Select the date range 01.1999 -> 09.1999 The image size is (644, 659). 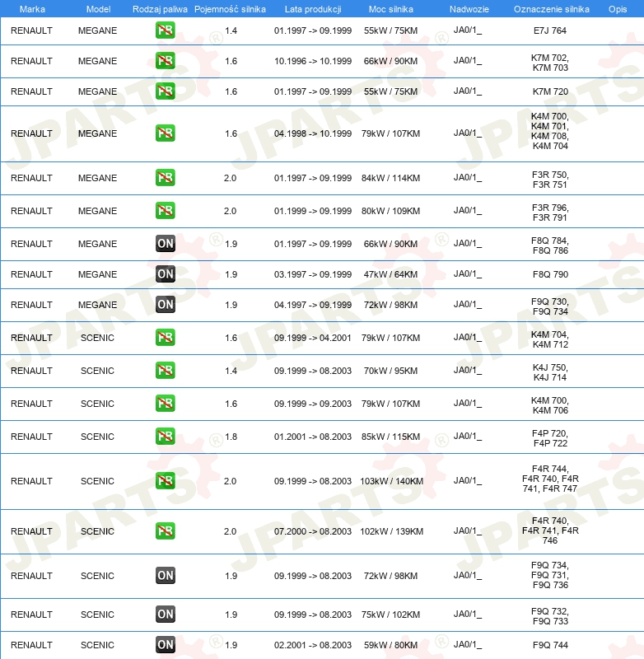313,211
